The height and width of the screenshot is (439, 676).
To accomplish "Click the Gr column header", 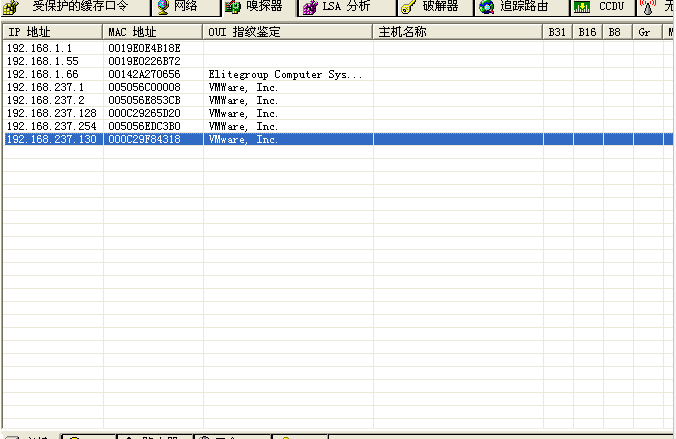I will (648, 32).
